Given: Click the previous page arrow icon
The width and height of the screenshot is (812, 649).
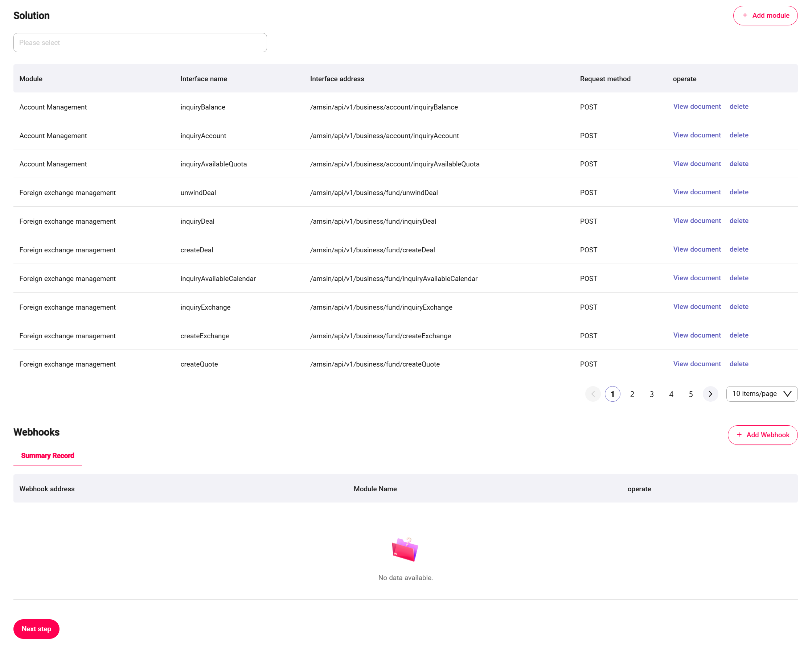Looking at the screenshot, I should (x=593, y=394).
